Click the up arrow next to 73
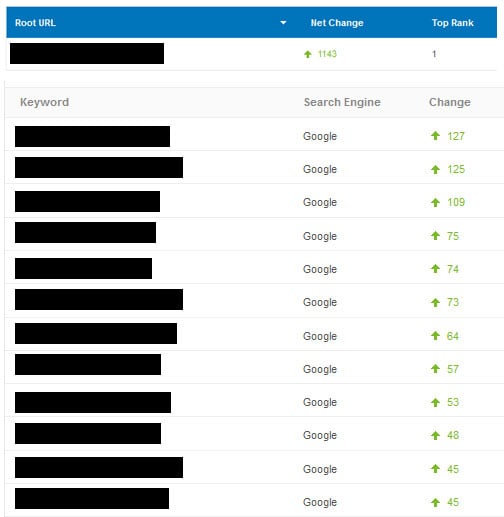Image resolution: width=504 pixels, height=517 pixels. (x=435, y=302)
